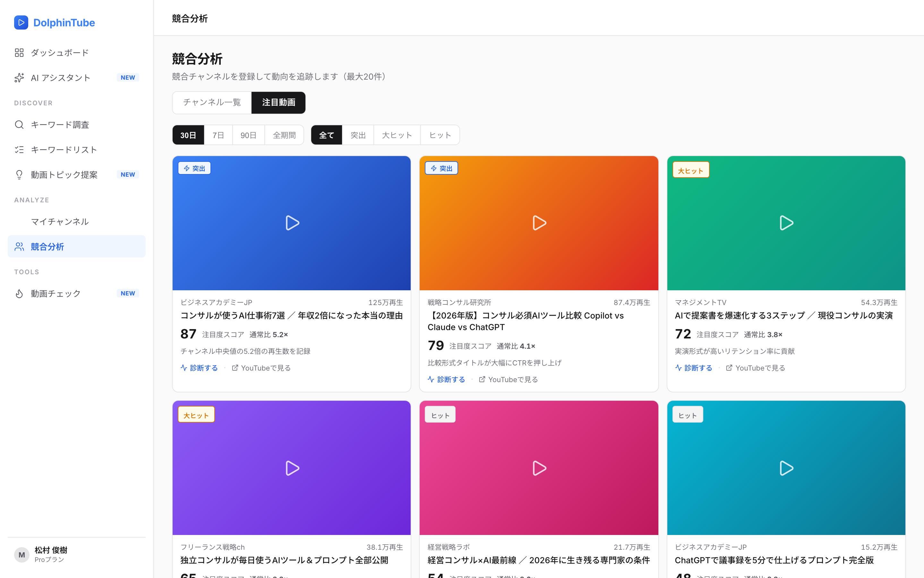The width and height of the screenshot is (924, 578).
Task: Click the NEW badge next to 動画チェック
Action: tap(127, 293)
